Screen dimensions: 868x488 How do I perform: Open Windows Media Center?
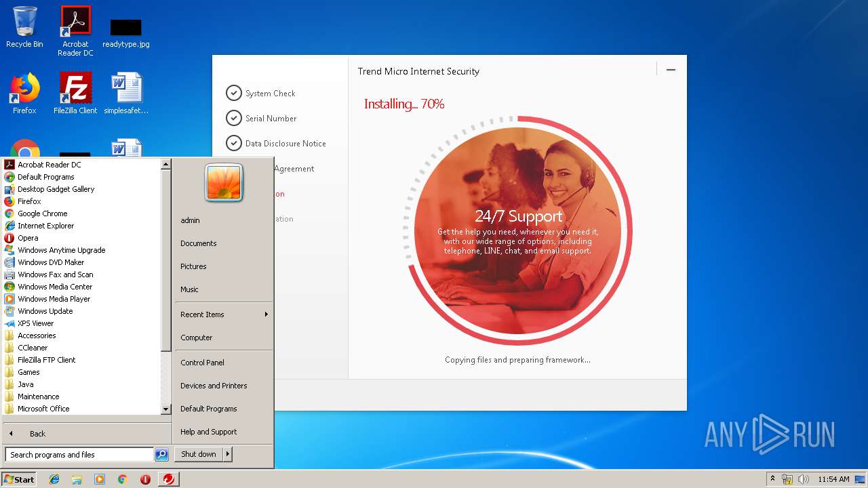click(x=82, y=287)
